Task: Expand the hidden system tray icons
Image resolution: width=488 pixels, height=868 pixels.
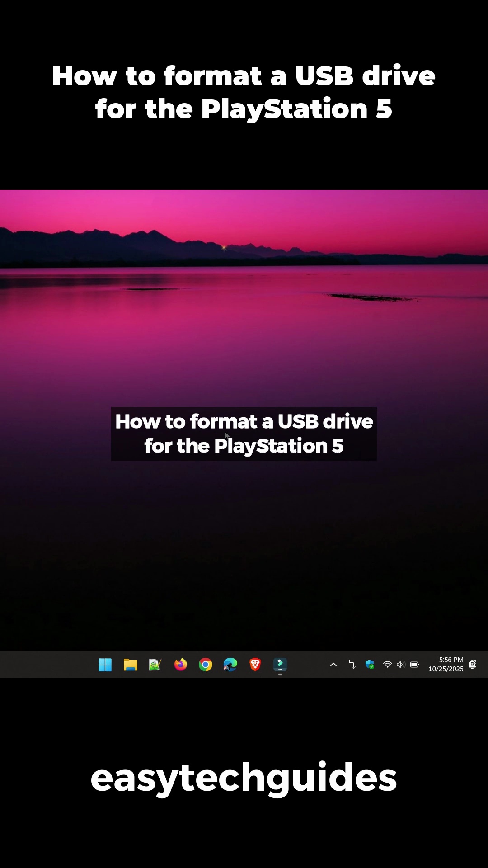Action: pos(333,665)
